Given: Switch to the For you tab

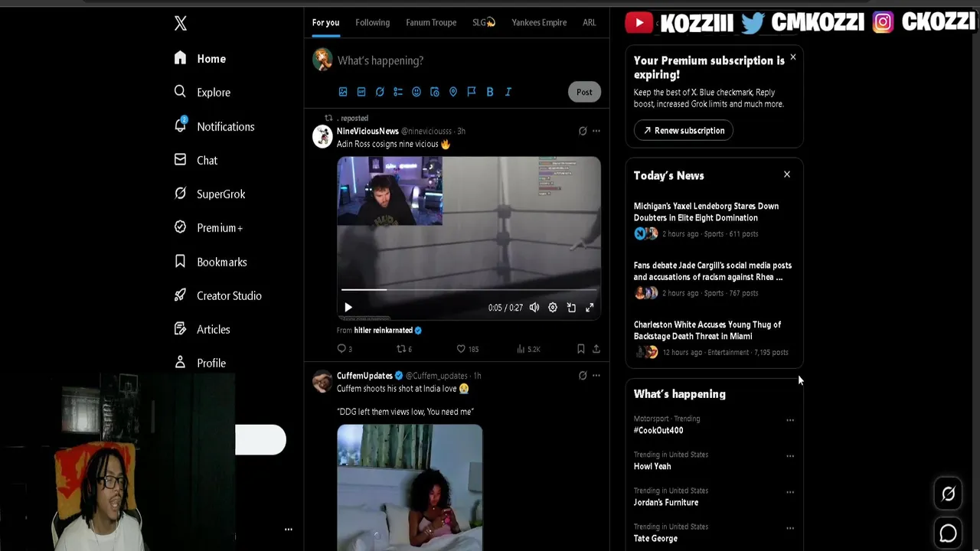Looking at the screenshot, I should (325, 23).
